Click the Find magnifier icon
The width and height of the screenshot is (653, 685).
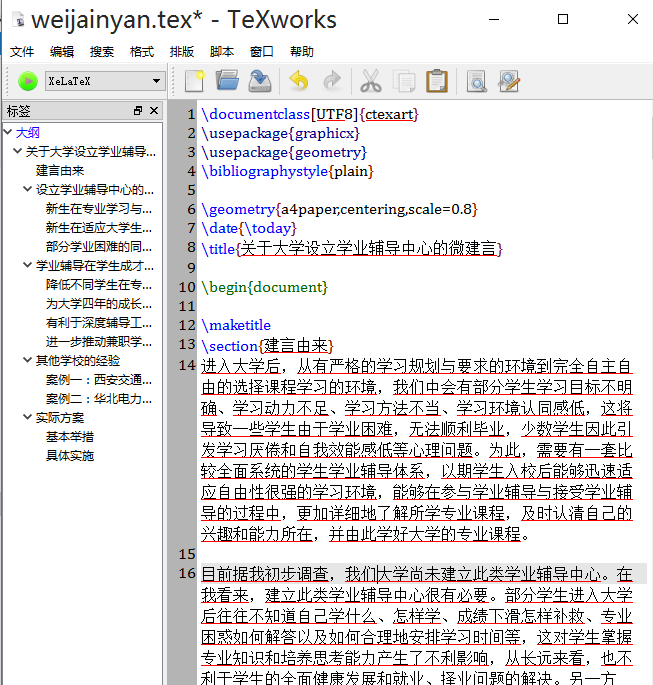pos(477,81)
